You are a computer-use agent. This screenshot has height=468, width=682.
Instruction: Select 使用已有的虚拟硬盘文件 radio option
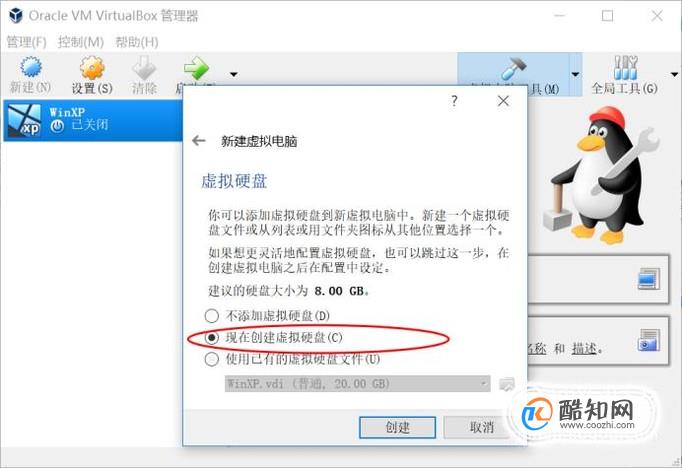tap(212, 359)
